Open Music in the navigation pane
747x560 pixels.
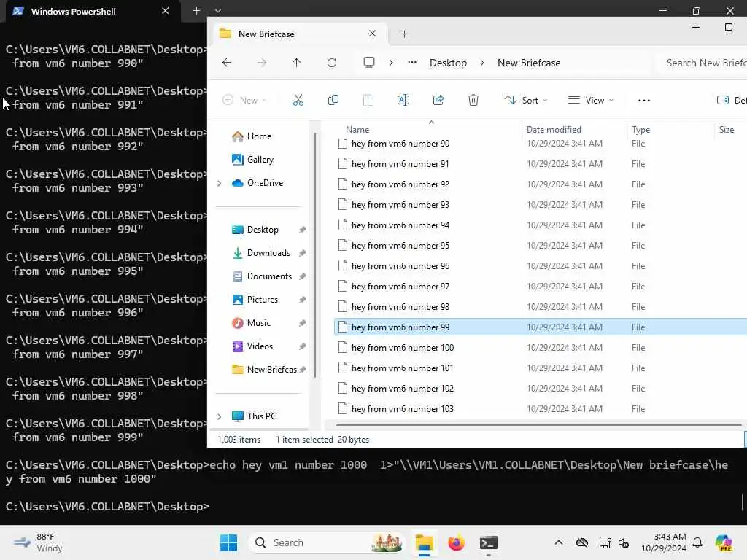(252, 323)
